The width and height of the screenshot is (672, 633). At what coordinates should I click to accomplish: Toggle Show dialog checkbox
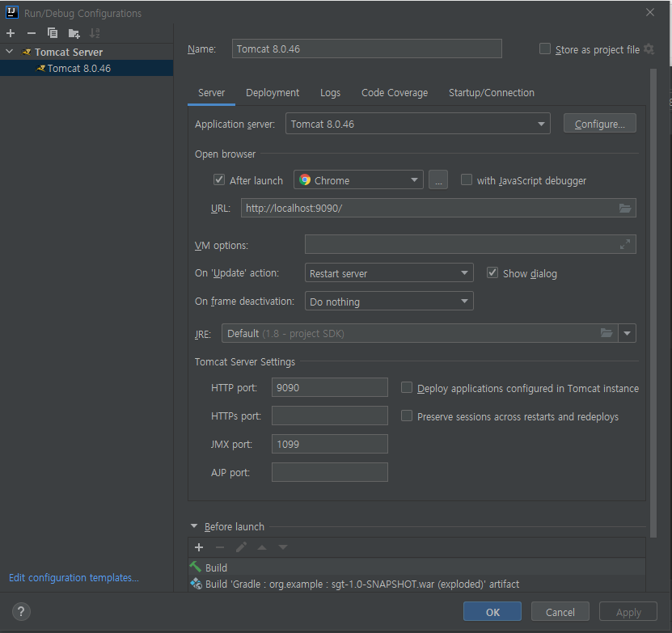(492, 272)
